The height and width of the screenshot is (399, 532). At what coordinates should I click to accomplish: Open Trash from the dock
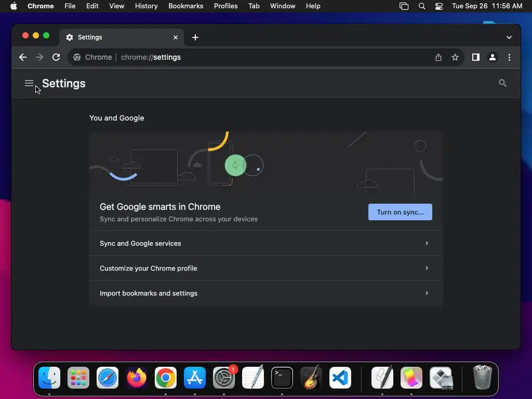point(483,378)
